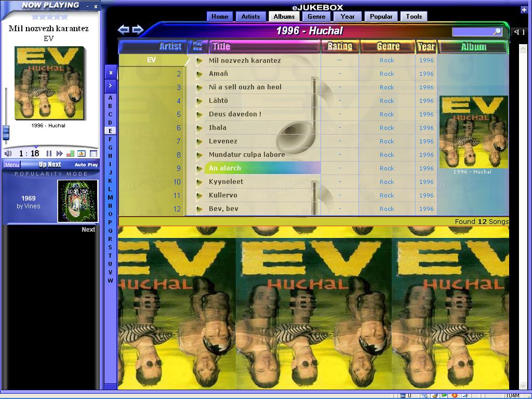Select the EV artist cell

[151, 60]
